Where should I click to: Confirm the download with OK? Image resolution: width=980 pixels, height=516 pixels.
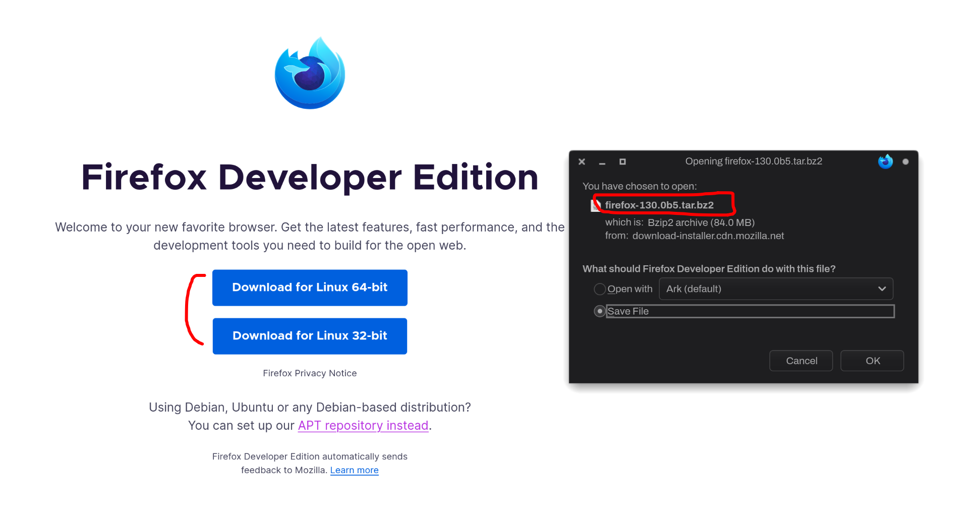coord(872,361)
